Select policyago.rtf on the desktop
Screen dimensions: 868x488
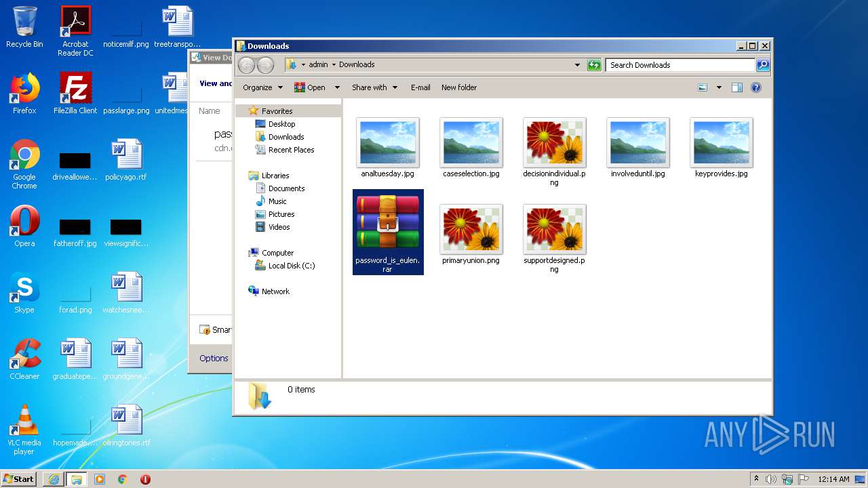tap(126, 160)
